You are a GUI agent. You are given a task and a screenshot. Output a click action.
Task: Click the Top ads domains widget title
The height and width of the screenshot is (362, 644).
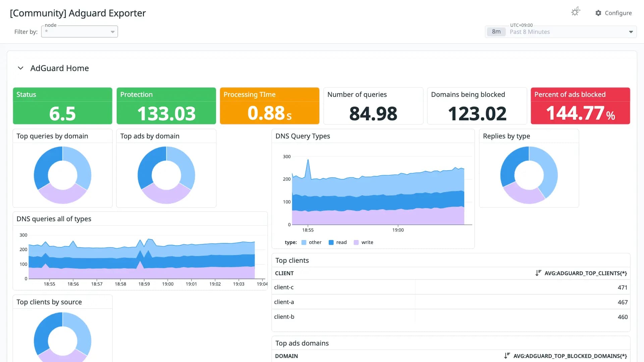302,343
